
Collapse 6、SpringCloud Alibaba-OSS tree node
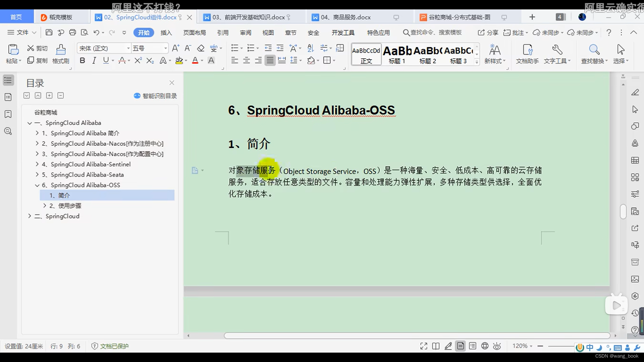[x=37, y=185]
